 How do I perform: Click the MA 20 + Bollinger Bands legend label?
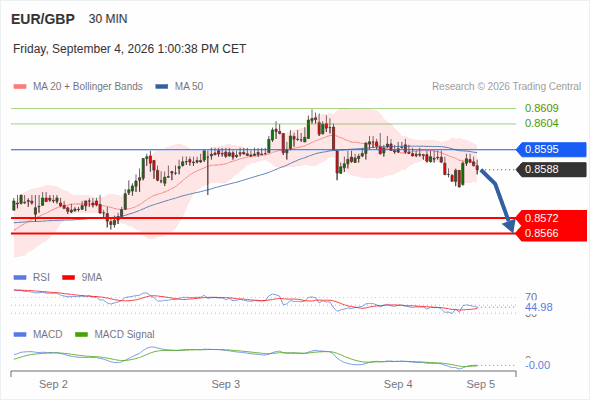pyautogui.click(x=88, y=87)
